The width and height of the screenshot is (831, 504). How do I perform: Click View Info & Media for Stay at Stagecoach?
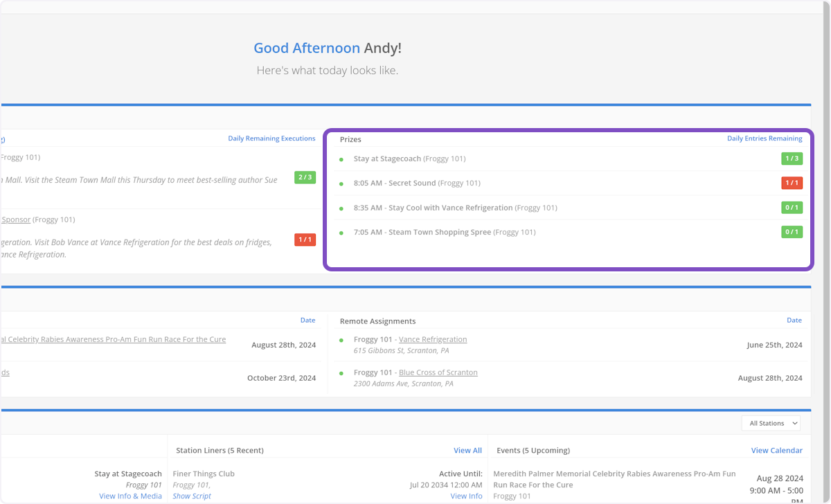130,496
